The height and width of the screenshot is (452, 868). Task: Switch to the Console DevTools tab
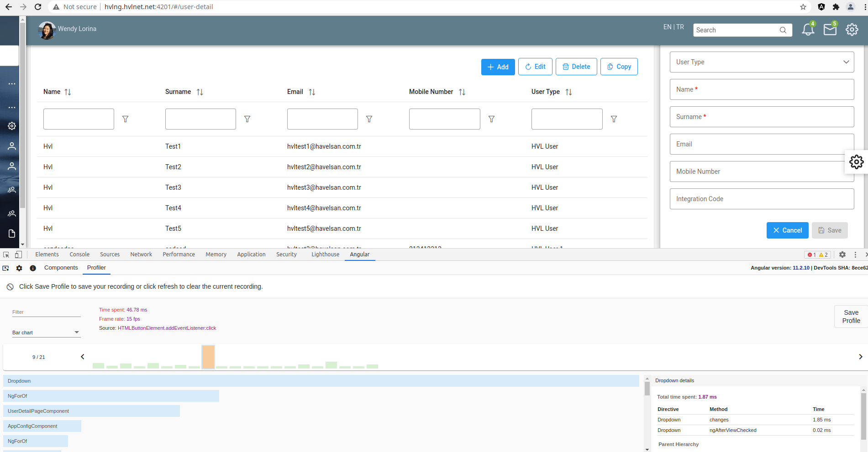pyautogui.click(x=79, y=255)
